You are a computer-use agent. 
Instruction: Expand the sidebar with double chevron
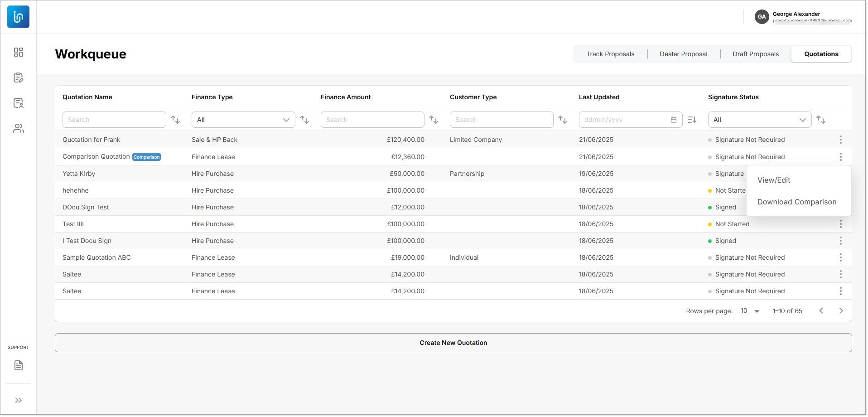coord(19,400)
